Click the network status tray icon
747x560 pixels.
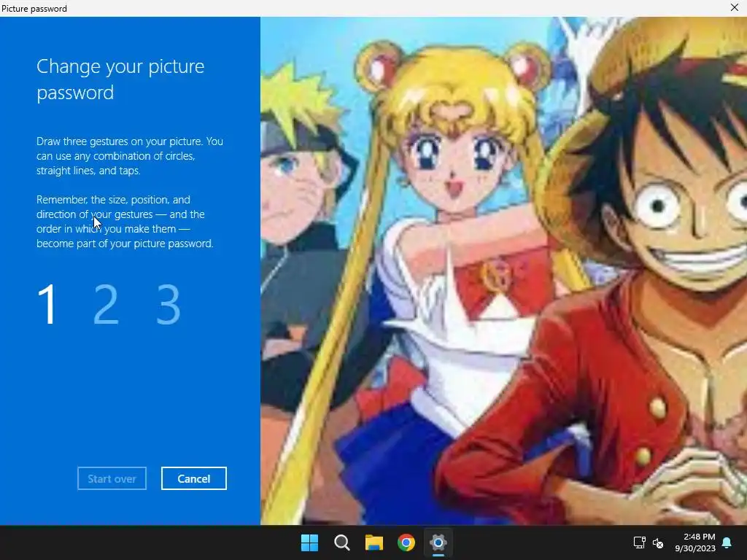pyautogui.click(x=639, y=542)
